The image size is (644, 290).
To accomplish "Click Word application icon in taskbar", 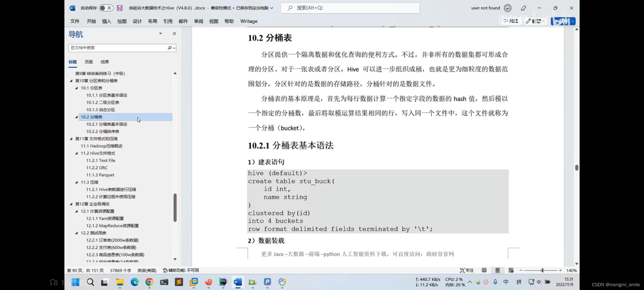I will [x=238, y=282].
